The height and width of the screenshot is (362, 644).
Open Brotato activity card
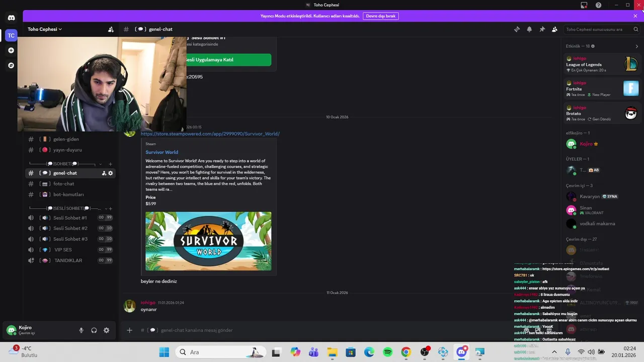[602, 113]
